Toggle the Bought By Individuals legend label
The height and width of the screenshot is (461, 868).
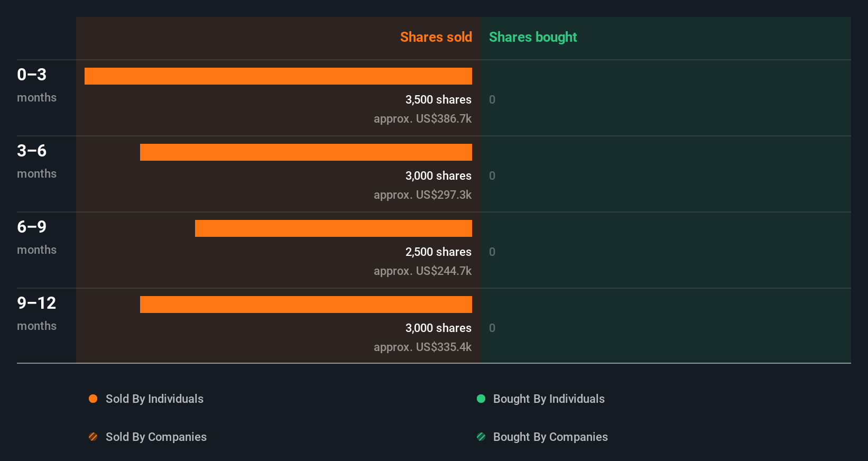coord(549,399)
